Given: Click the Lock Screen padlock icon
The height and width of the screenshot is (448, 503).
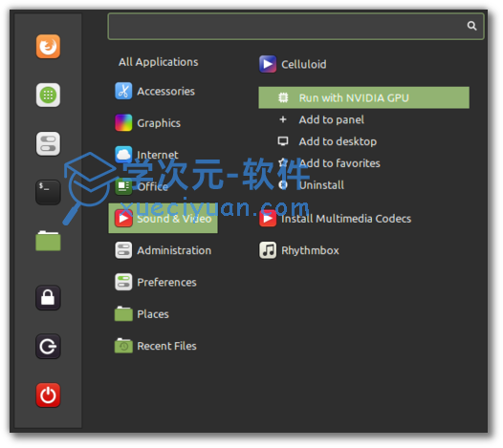Looking at the screenshot, I should (48, 298).
